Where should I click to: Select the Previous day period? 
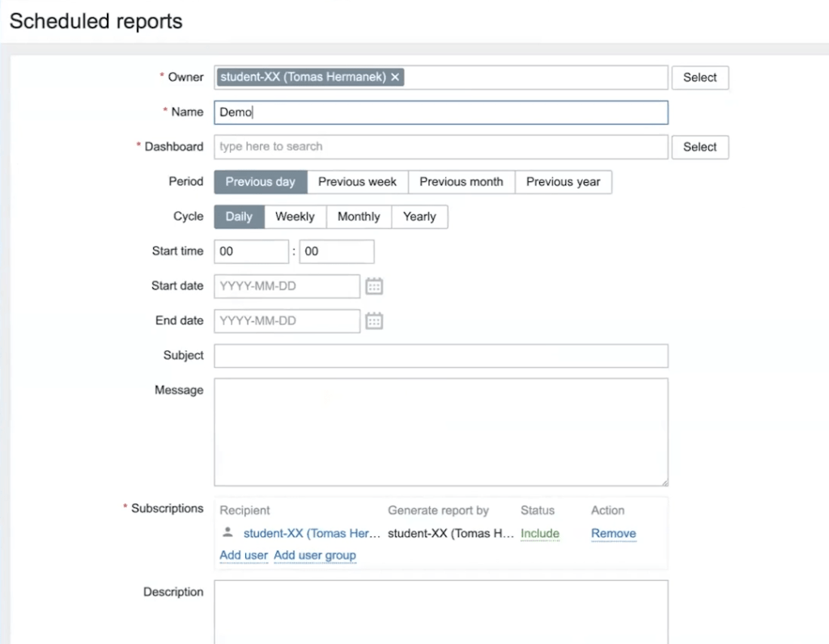(x=261, y=182)
